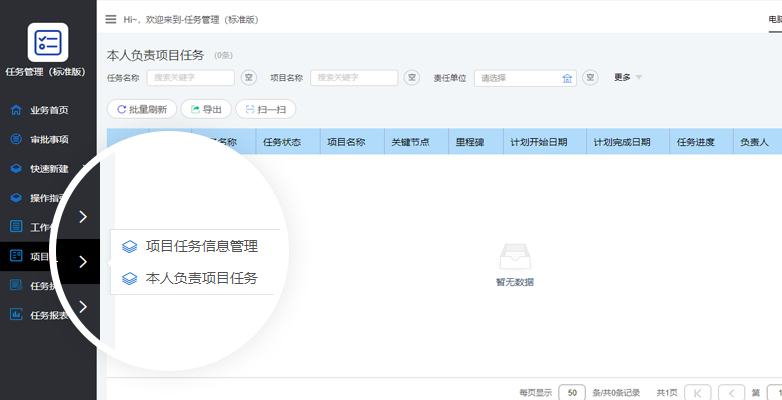This screenshot has height=400, width=782.
Task: Select 本人负责项目任务 in the flyout menu
Action: point(201,278)
